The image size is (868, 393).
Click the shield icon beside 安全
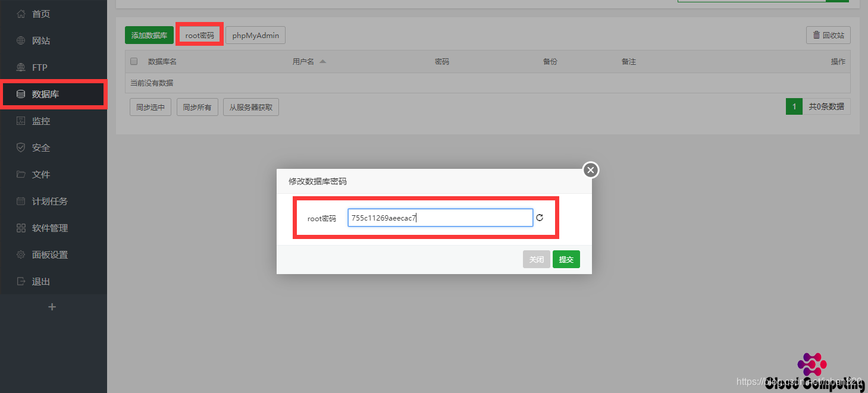click(21, 147)
